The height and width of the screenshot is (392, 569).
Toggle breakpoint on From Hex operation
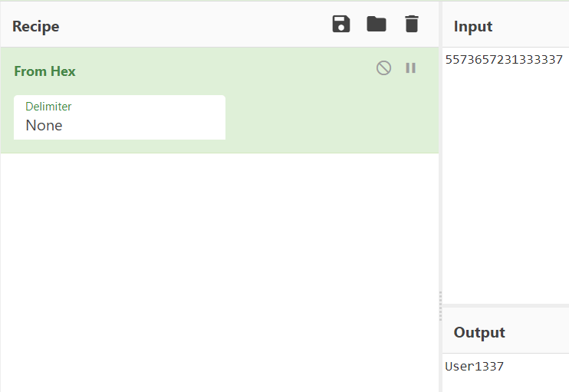(x=411, y=68)
